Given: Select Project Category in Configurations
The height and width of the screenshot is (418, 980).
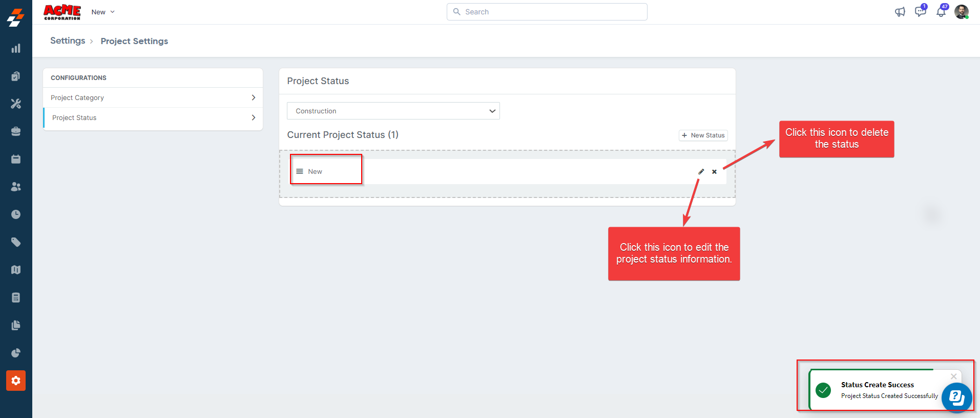Looking at the screenshot, I should click(153, 97).
